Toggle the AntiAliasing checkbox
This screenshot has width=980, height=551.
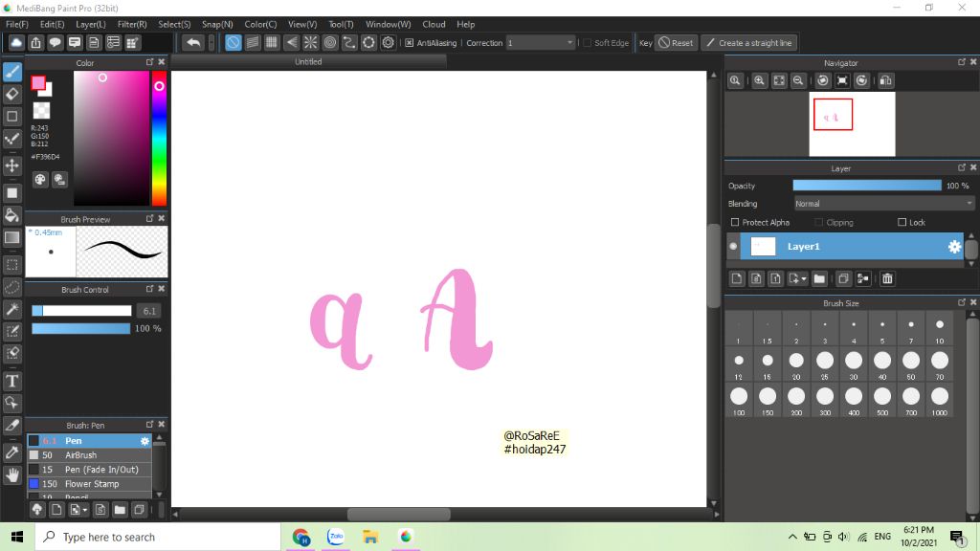[x=410, y=43]
